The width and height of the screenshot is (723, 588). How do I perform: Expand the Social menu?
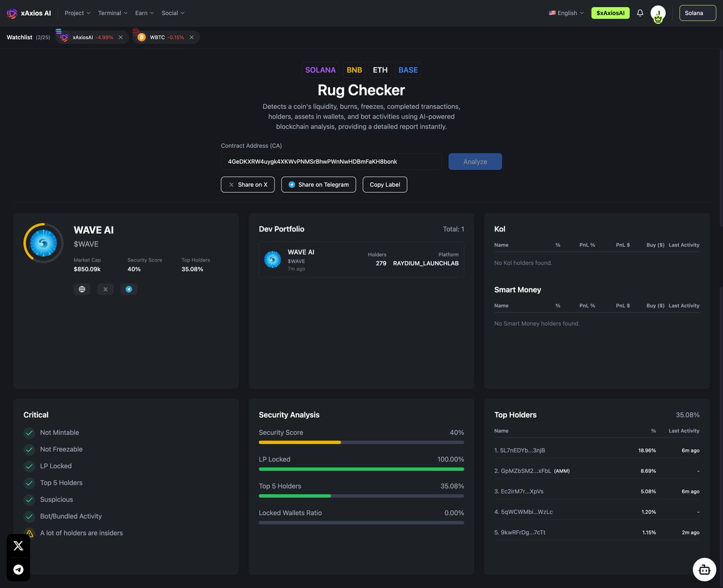click(x=173, y=13)
